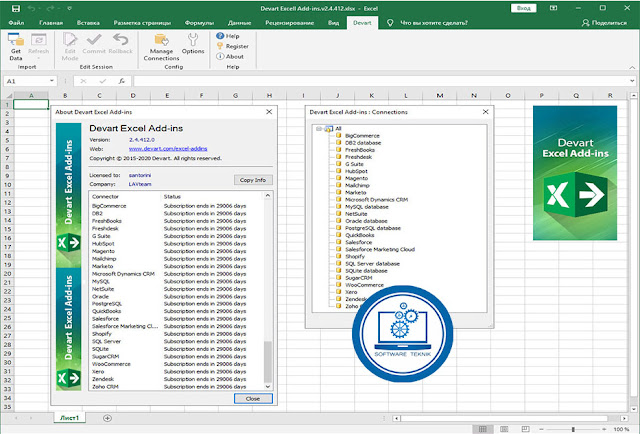Click the Undo icon in title bar
This screenshot has height=434, width=640.
coord(32,8)
